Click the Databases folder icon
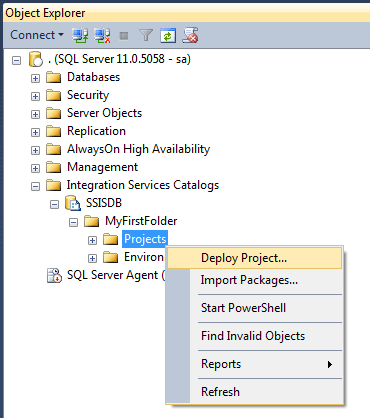The height and width of the screenshot is (418, 370). (x=53, y=77)
